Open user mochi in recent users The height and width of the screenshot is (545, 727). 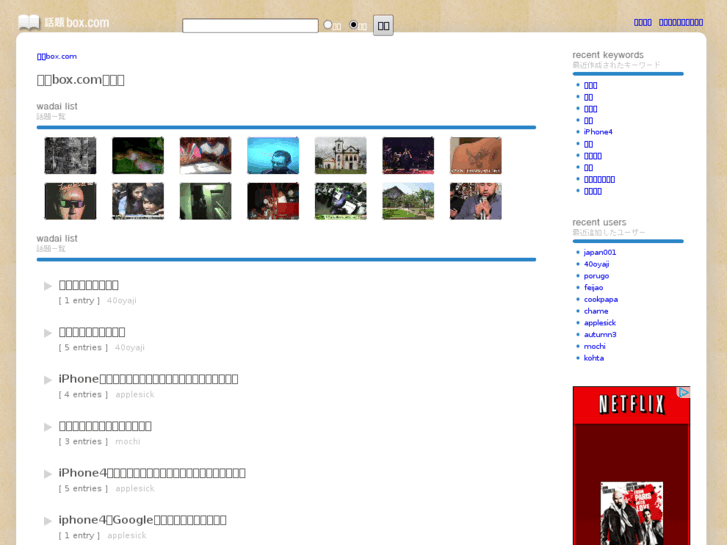click(x=594, y=346)
